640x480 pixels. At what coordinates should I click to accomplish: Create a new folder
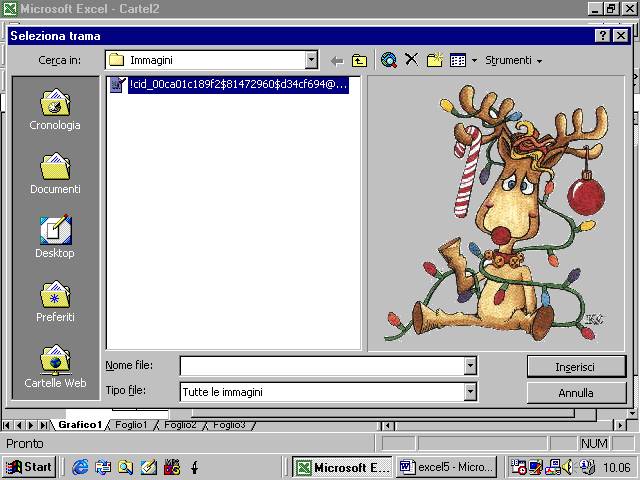pyautogui.click(x=435, y=60)
